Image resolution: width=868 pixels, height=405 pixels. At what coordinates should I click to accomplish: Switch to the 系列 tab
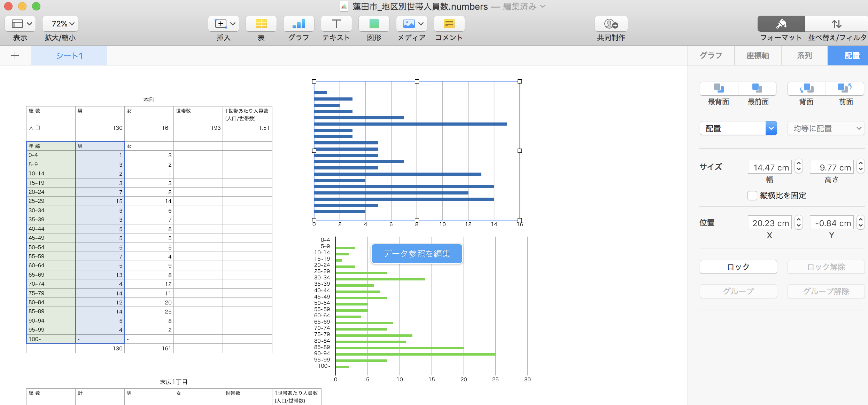click(804, 56)
